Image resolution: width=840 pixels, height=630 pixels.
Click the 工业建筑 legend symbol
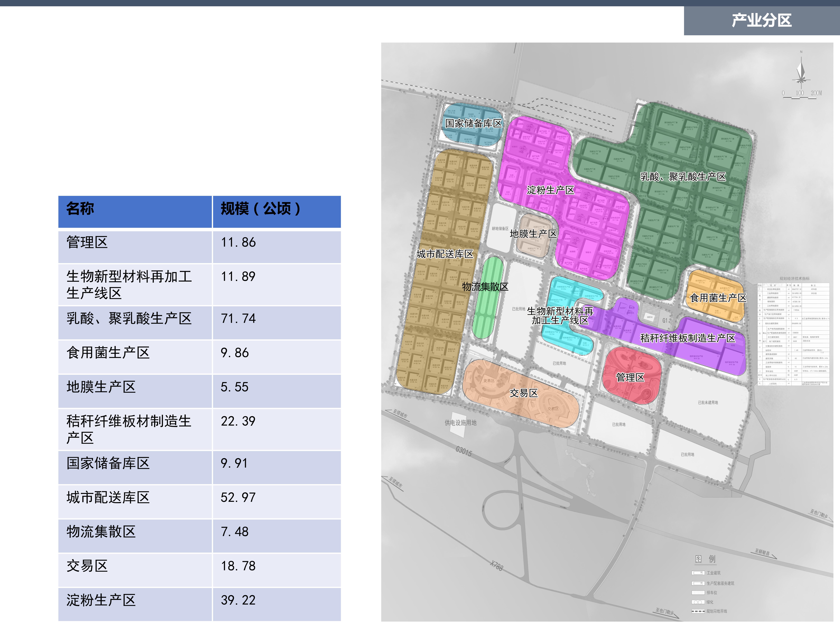pos(698,573)
